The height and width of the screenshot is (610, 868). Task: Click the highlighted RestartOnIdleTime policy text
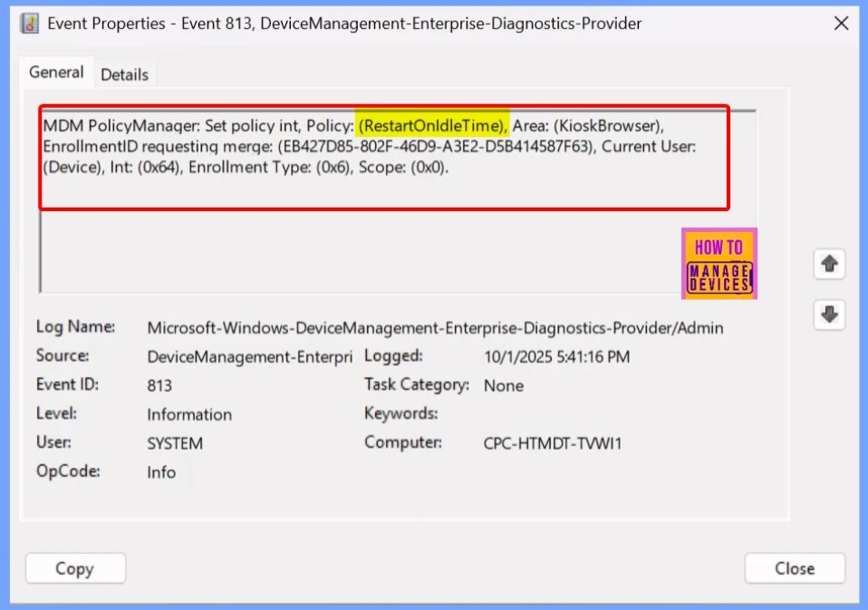coord(432,125)
